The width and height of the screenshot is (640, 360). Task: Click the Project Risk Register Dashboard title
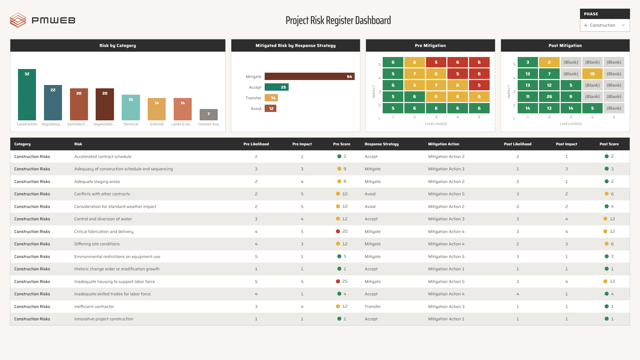coord(338,20)
